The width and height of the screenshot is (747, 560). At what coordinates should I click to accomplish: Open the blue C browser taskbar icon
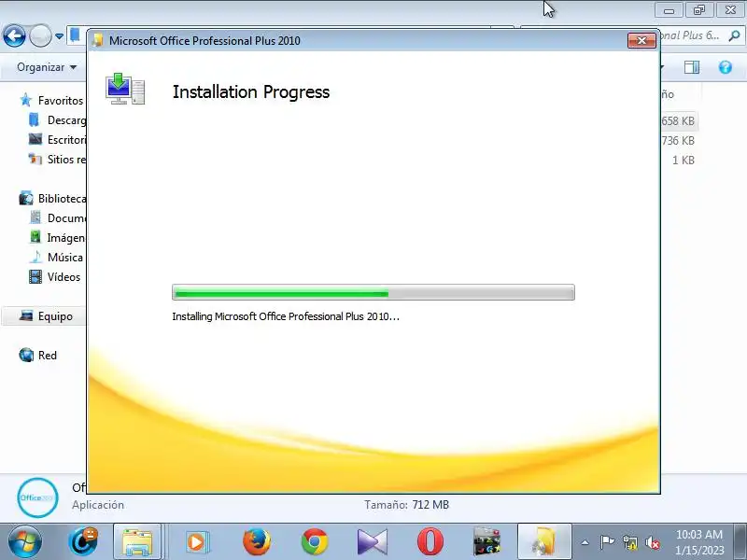click(82, 542)
